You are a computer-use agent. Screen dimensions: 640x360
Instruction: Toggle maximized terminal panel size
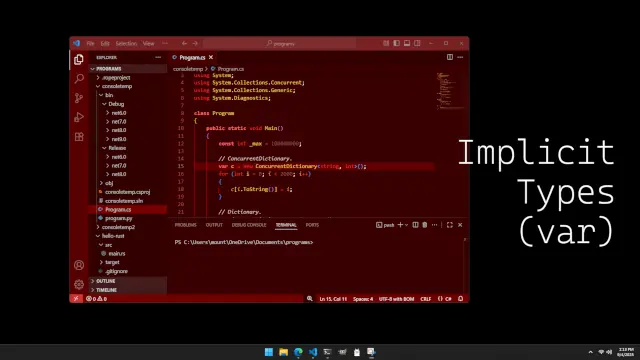(450, 225)
